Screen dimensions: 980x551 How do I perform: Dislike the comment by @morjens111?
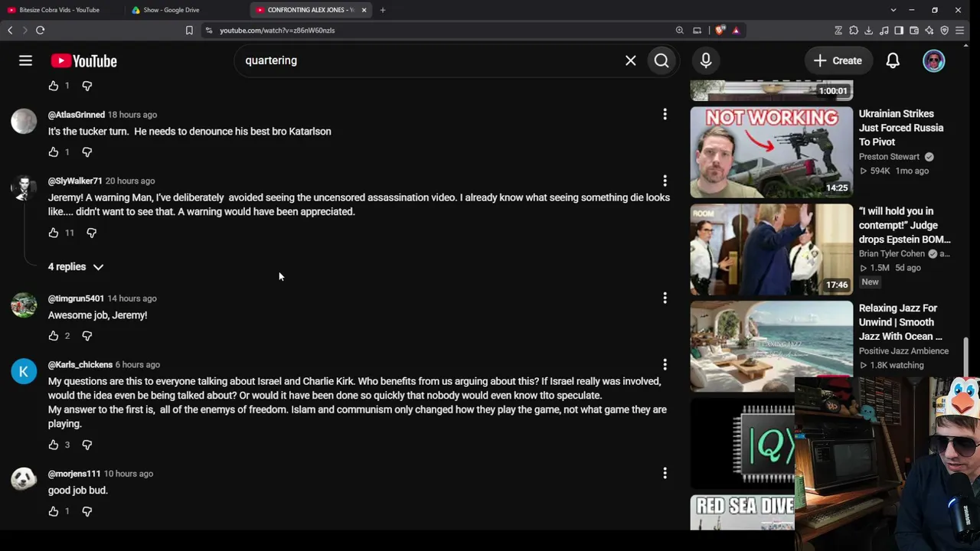[87, 511]
